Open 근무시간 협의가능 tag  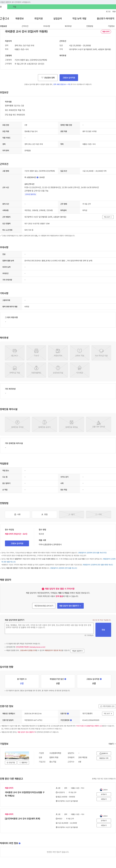30,194
